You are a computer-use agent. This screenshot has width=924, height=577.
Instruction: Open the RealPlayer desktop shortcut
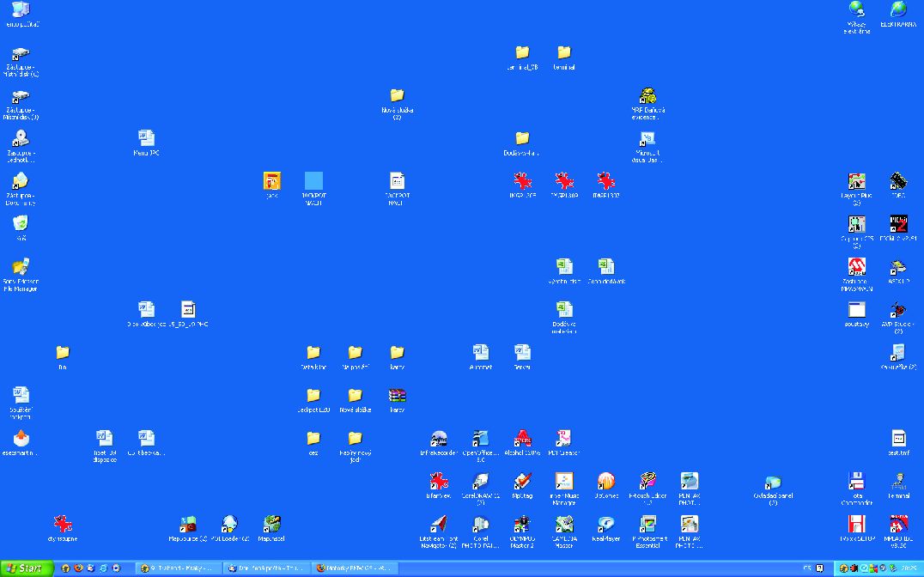click(x=605, y=525)
